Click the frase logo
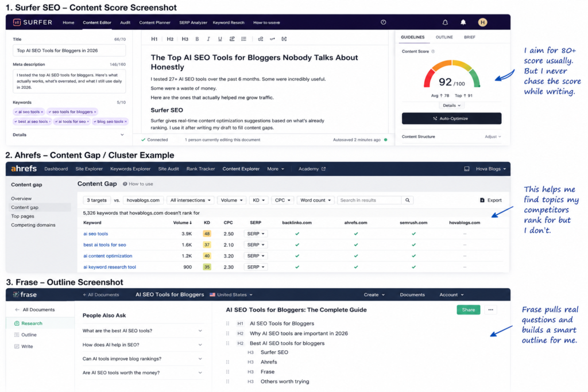 [x=25, y=294]
